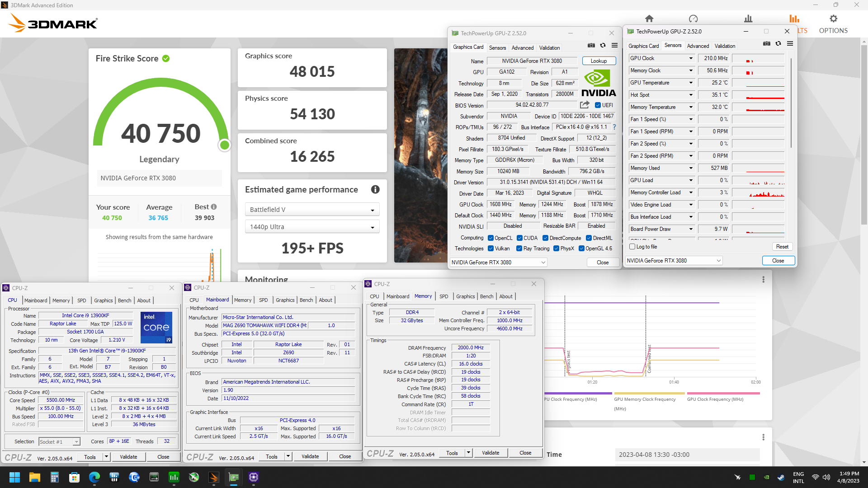Click the Estimated game performance info icon
This screenshot has width=868, height=488.
[x=375, y=189]
